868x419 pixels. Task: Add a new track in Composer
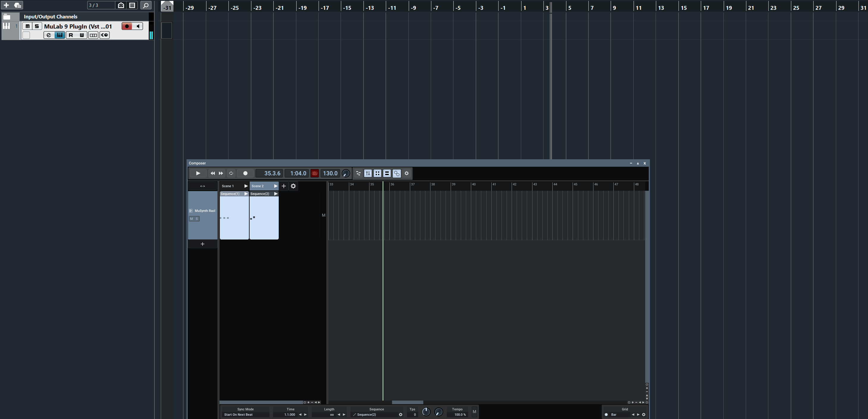click(203, 244)
